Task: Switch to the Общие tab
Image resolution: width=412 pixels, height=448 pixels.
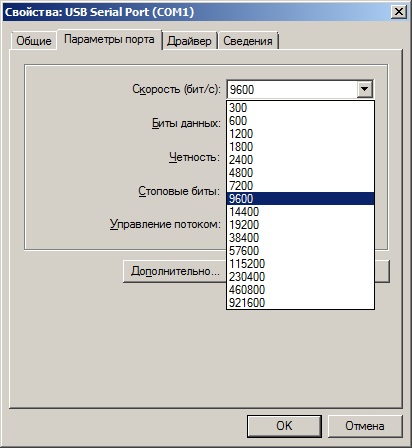Action: point(33,41)
